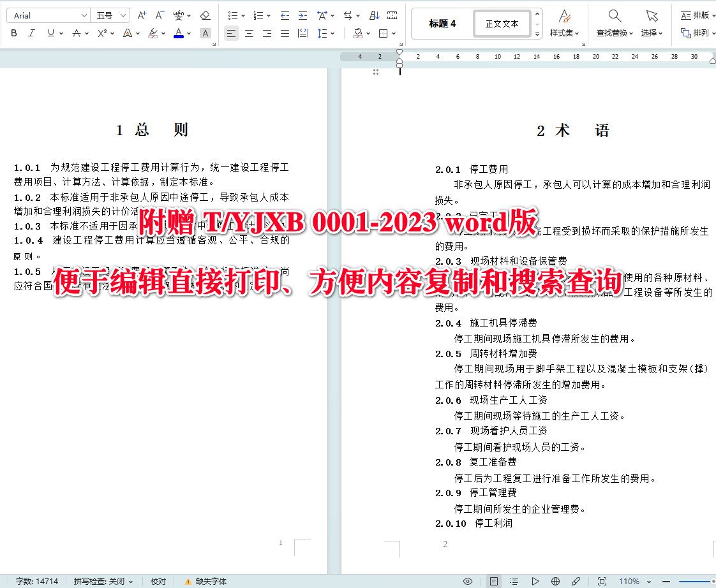Viewport: 716px width, 588px height.
Task: Open the font group dialog launcher
Action: click(214, 44)
